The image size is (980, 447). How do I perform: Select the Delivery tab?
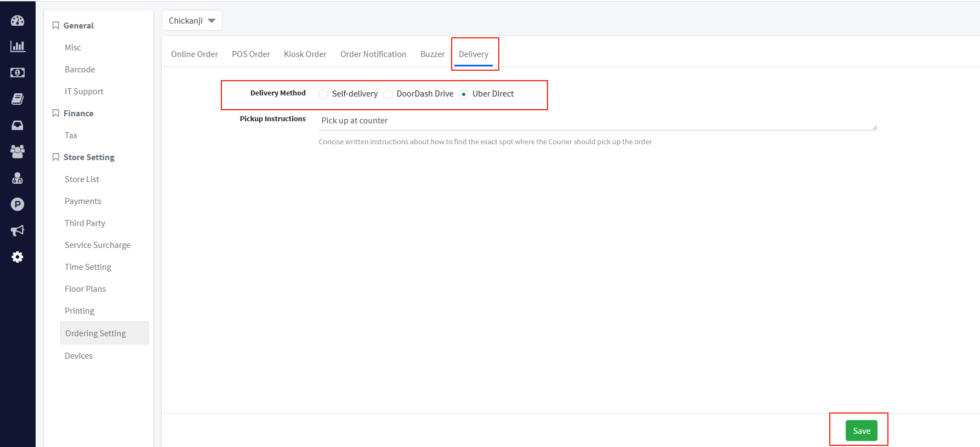(474, 54)
